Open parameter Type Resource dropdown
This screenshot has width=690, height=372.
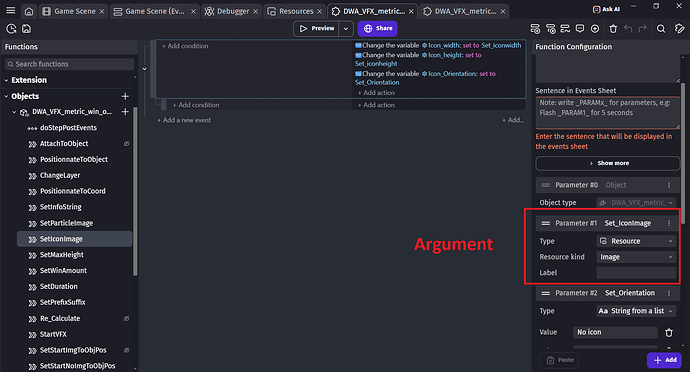pyautogui.click(x=636, y=241)
